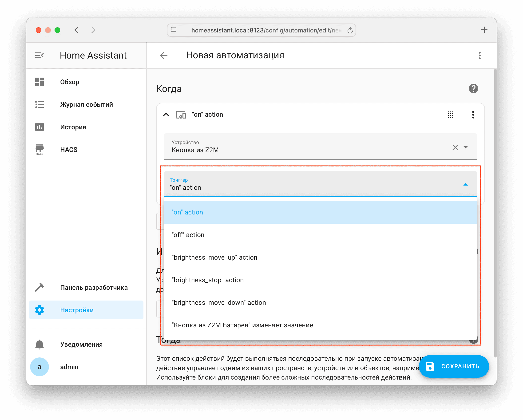Go back with the page arrow icon

click(x=164, y=55)
